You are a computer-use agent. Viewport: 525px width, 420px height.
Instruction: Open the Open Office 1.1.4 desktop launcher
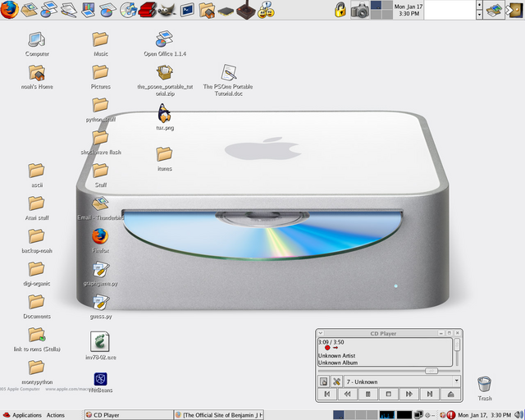[x=164, y=39]
